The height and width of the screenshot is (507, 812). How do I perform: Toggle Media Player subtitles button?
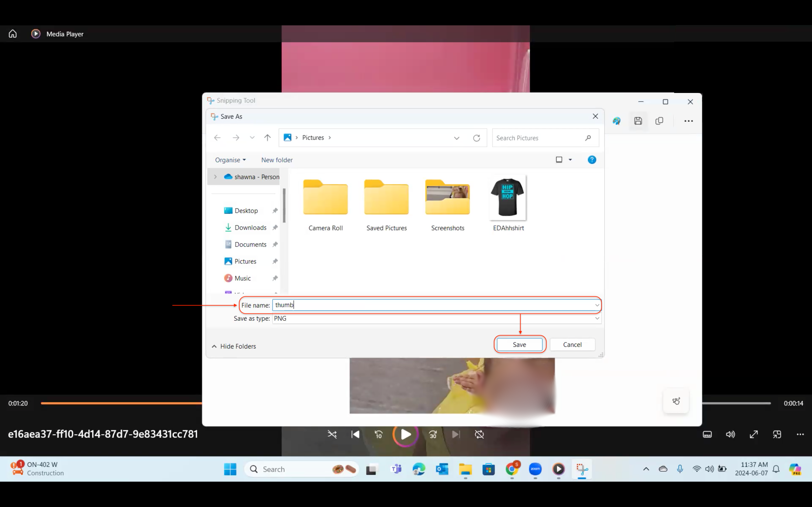707,435
